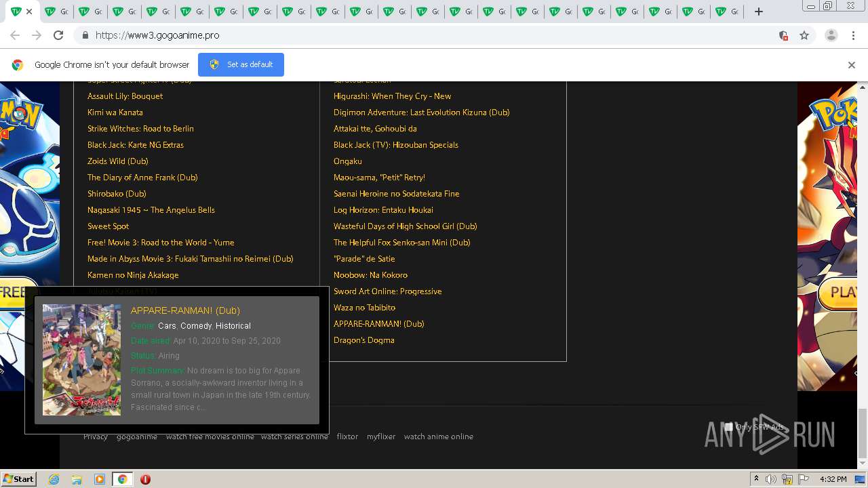Open Noobow: Na Kokoro link
Viewport: 868px width, 488px height.
[370, 275]
